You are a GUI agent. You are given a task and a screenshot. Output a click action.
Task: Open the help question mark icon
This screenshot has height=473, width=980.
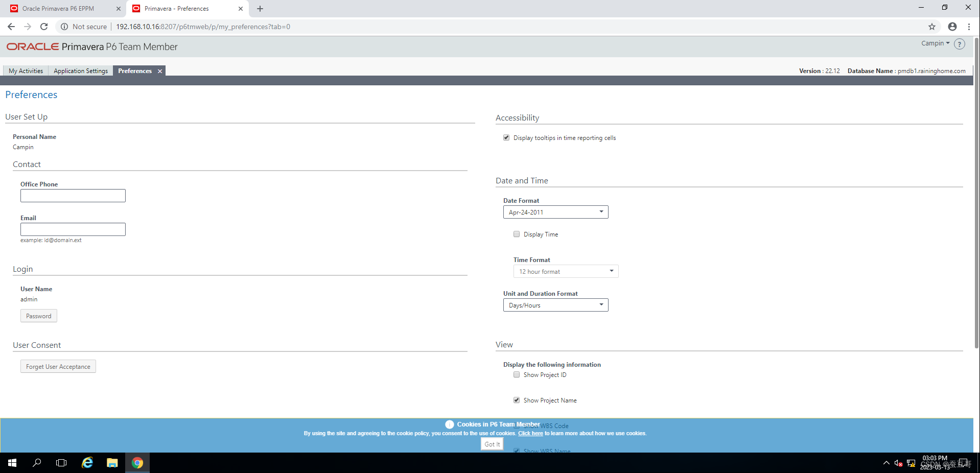coord(960,44)
